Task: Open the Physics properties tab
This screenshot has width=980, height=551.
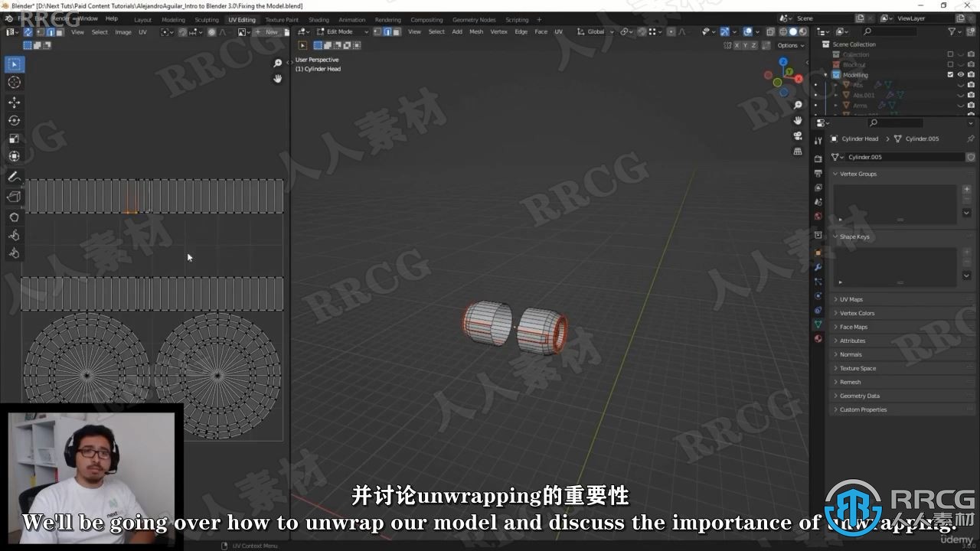Action: [x=818, y=295]
